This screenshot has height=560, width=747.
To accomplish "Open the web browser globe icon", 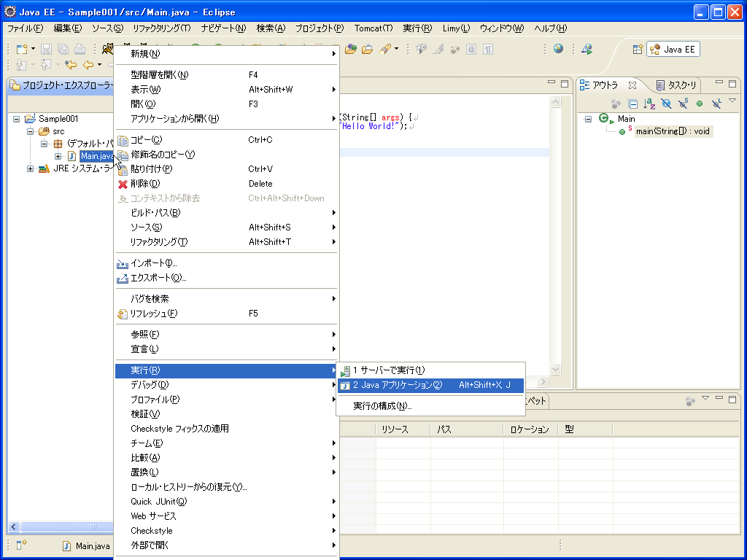I will tap(558, 49).
